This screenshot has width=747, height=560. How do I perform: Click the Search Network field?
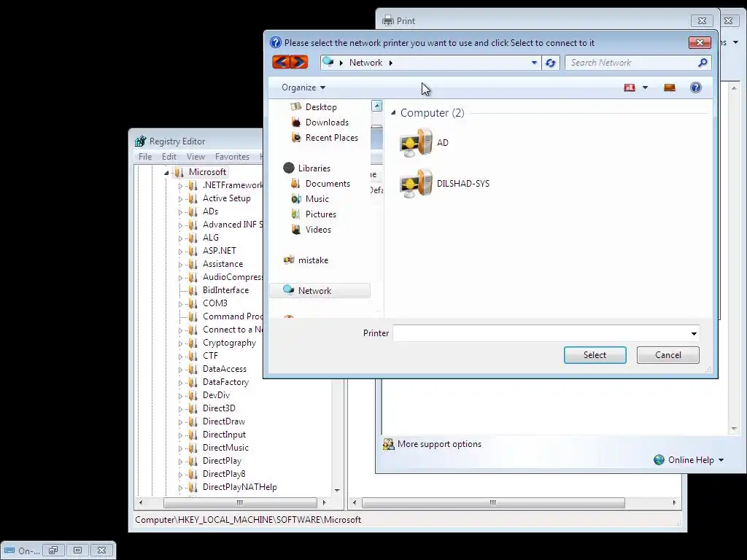[631, 63]
